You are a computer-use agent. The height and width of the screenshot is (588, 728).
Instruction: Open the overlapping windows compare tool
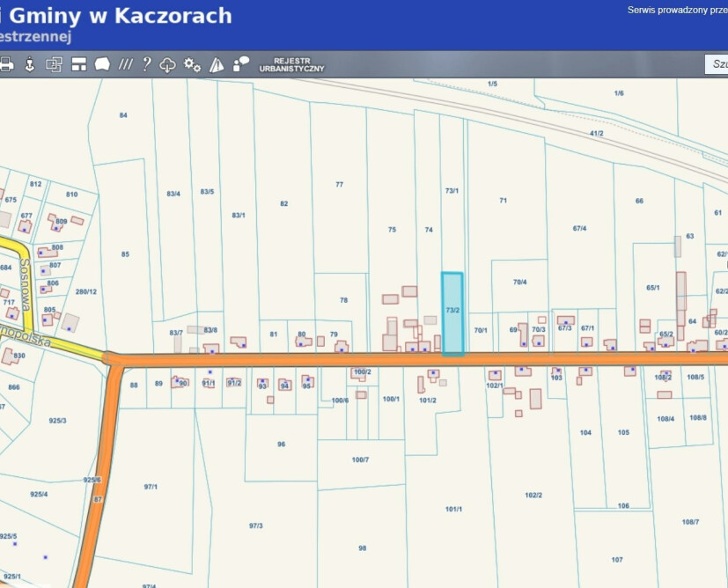tap(54, 64)
